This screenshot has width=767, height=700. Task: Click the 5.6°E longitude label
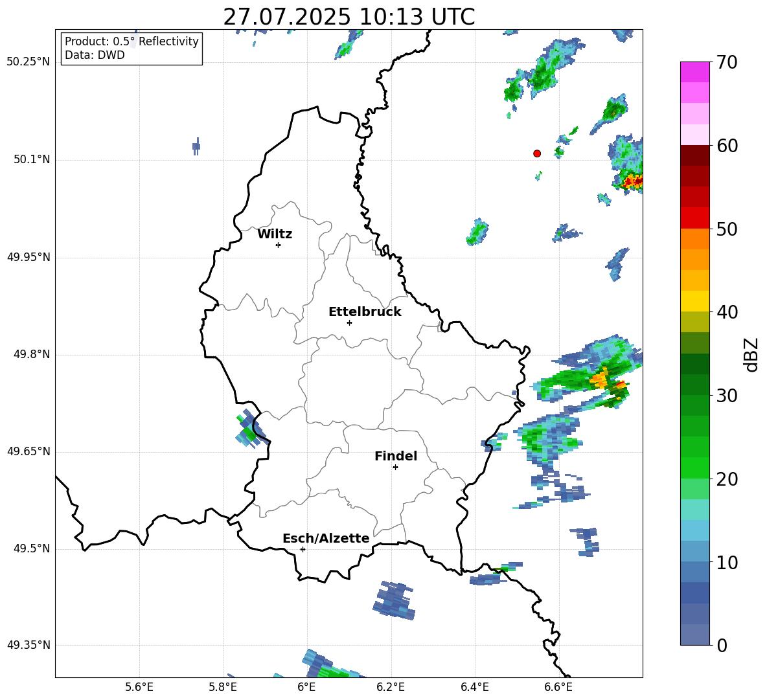(x=139, y=687)
